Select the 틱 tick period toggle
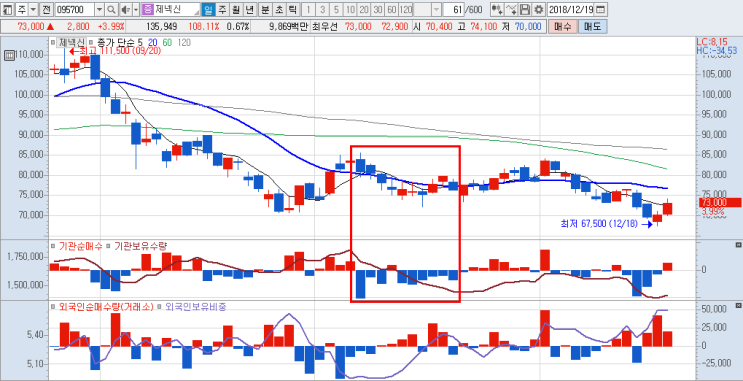This screenshot has width=743, height=381. [293, 9]
